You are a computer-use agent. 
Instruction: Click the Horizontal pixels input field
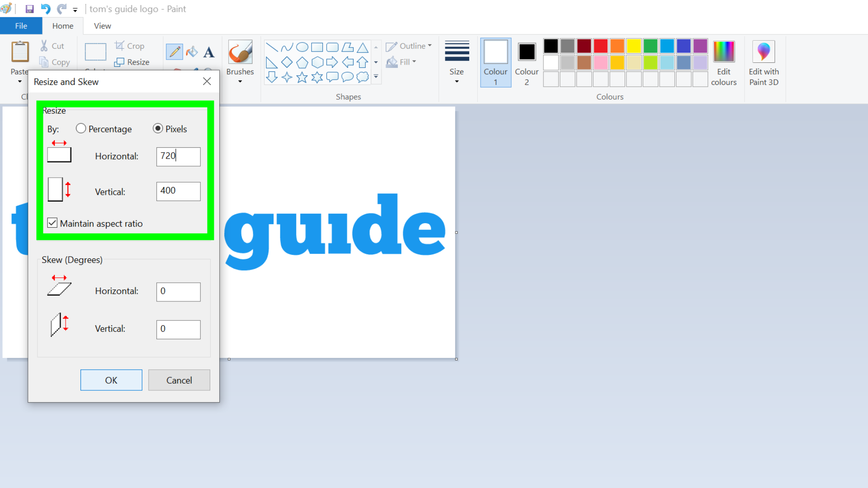[x=178, y=155]
